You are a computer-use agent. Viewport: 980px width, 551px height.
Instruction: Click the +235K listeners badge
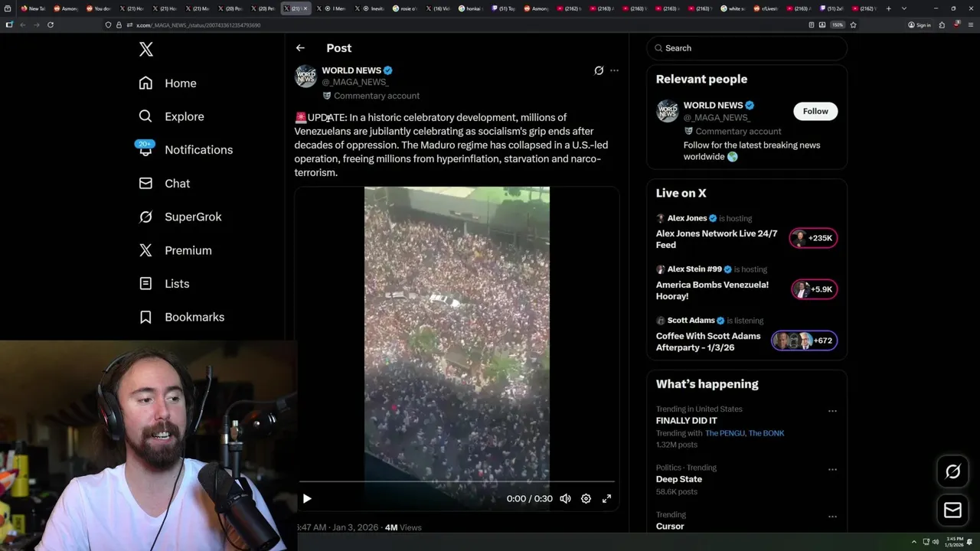click(813, 238)
